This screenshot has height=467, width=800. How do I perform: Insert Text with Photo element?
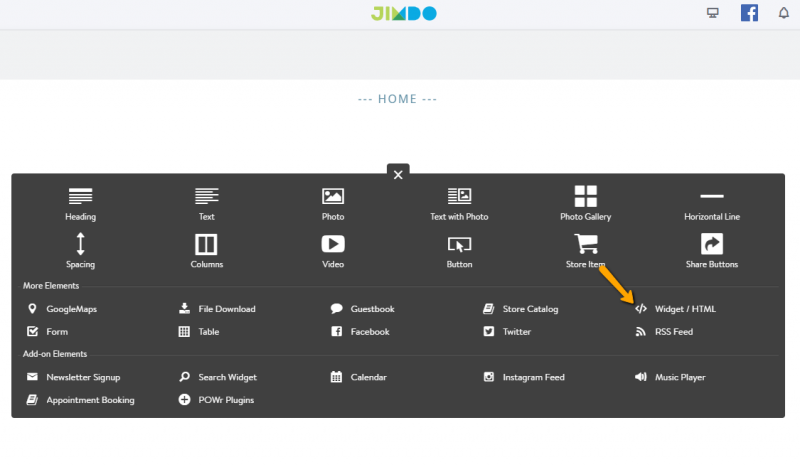point(459,202)
